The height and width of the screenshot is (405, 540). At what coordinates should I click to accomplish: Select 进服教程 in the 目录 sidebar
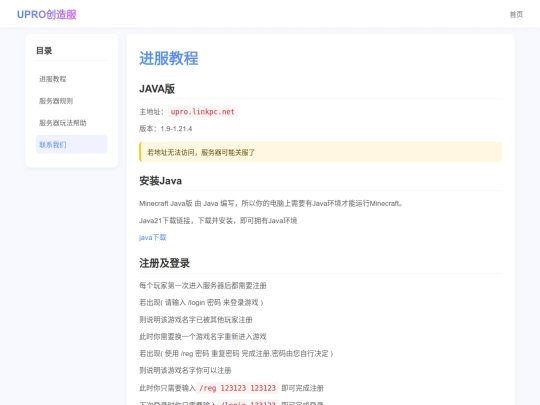tap(72, 79)
